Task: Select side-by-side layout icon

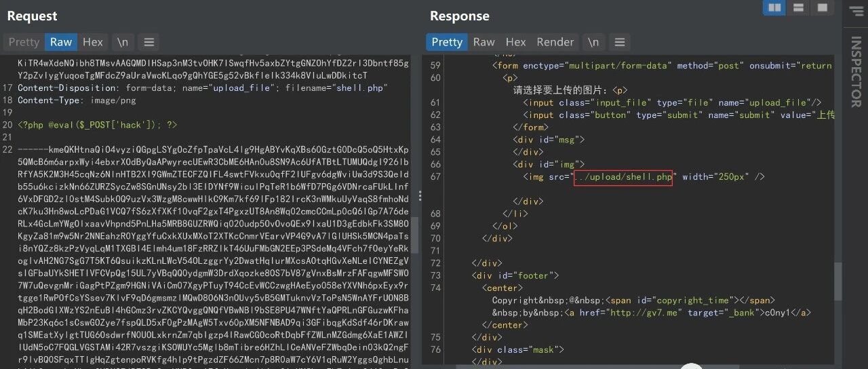Action: tap(774, 8)
